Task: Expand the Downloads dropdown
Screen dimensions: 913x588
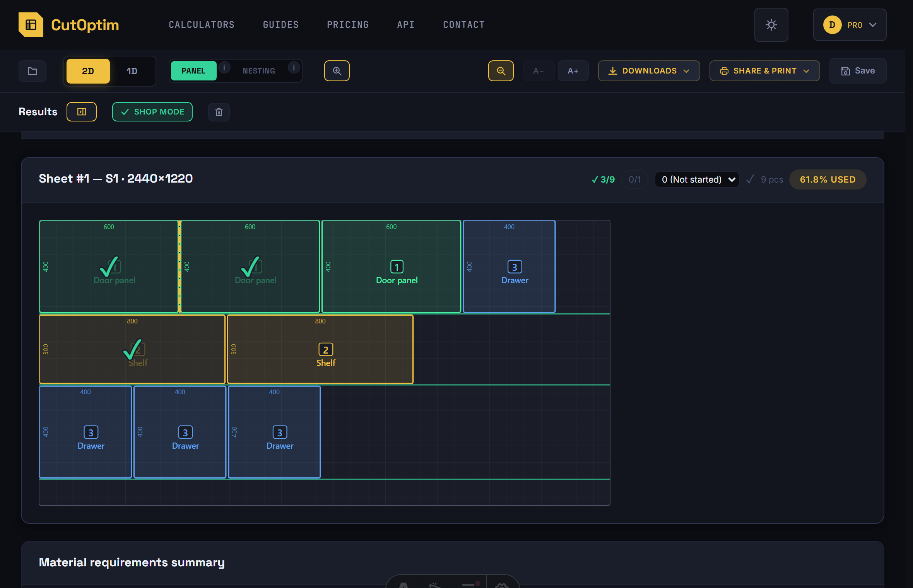Action: pos(649,71)
